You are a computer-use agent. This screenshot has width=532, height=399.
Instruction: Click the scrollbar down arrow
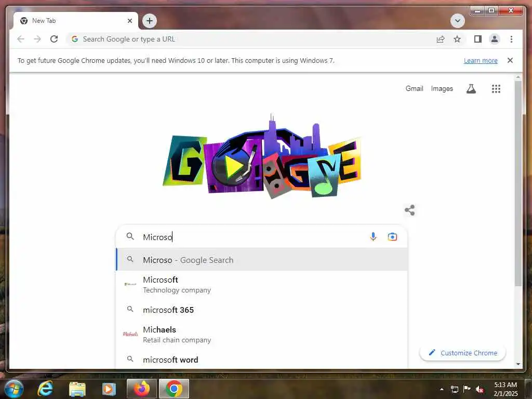tap(518, 364)
